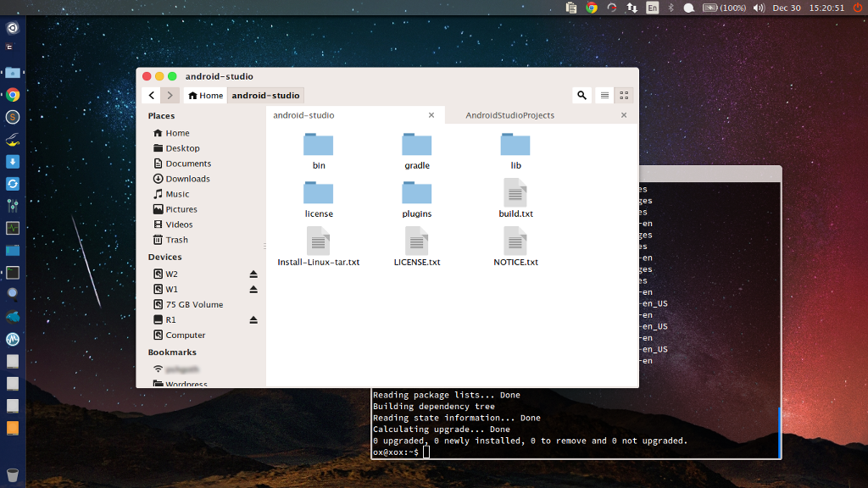Select LICENSE.txt file

417,247
